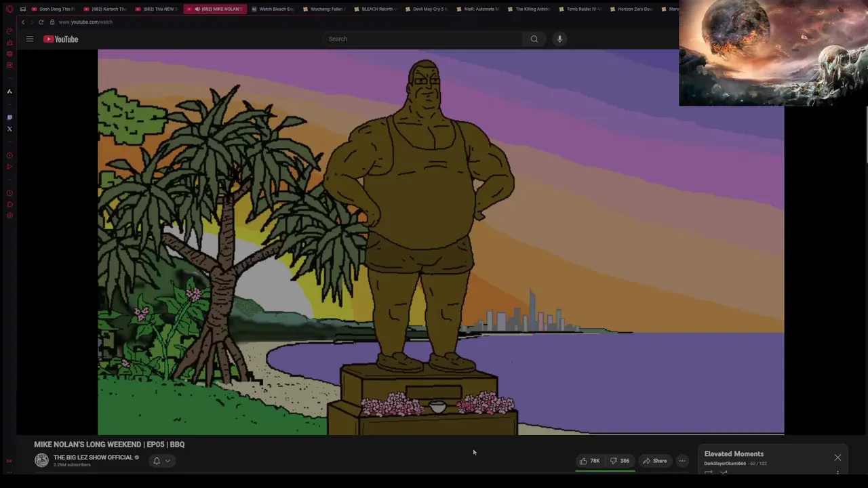The image size is (868, 488).
Task: Open GX Control speedometer icon in sidebar
Action: click(9, 31)
